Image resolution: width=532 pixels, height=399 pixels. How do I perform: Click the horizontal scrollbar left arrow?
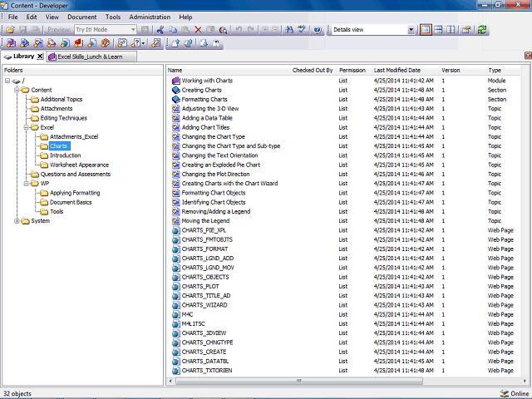coord(170,381)
